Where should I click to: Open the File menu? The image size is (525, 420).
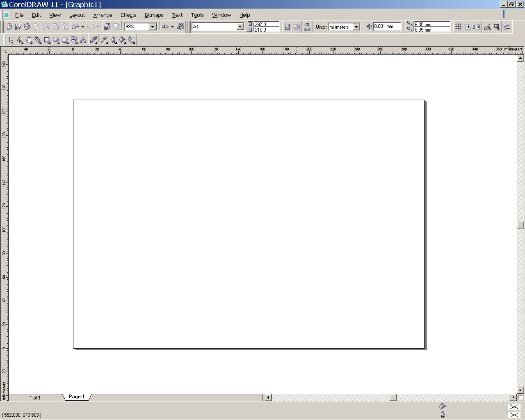[19, 15]
